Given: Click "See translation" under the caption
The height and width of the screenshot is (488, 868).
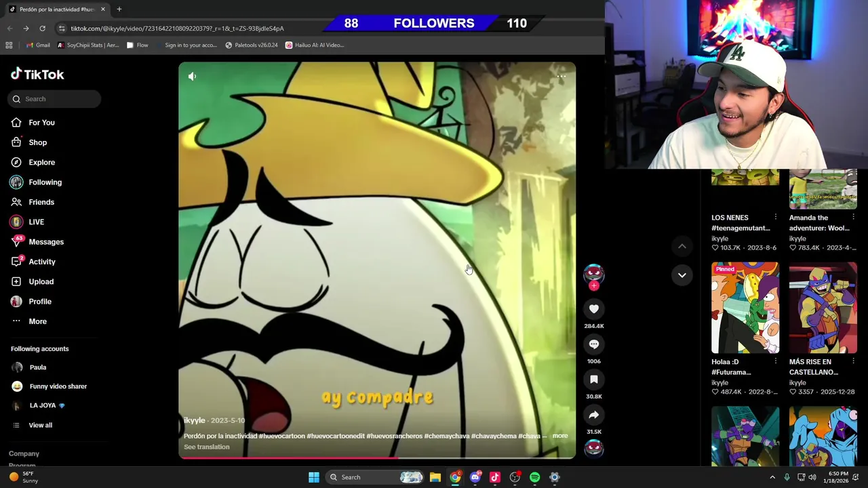Looking at the screenshot, I should click(207, 447).
